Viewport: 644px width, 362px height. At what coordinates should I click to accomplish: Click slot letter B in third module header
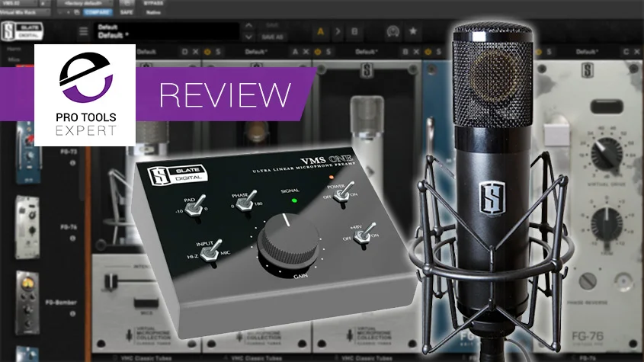pyautogui.click(x=405, y=52)
